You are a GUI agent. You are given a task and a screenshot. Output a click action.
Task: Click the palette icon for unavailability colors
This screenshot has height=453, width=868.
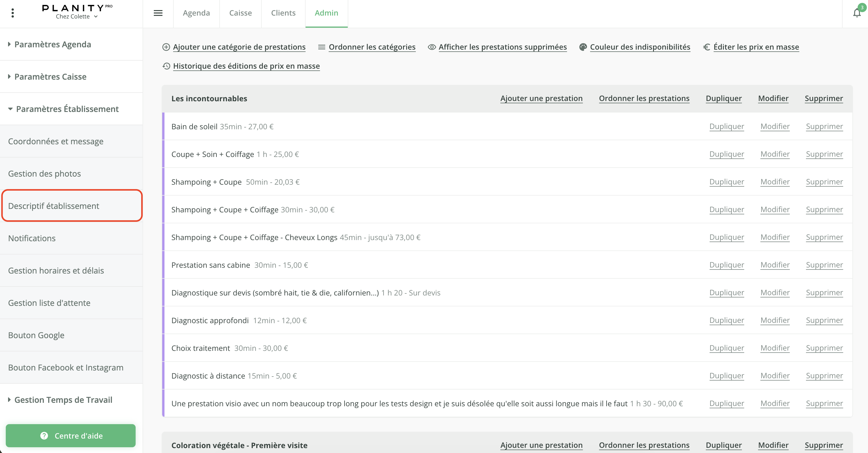tap(583, 47)
